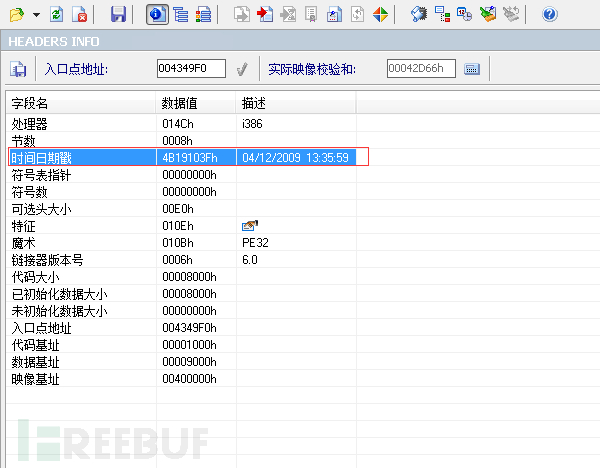Select the 可选头大小 row
Viewport: 600px width, 468px height.
tap(181, 209)
